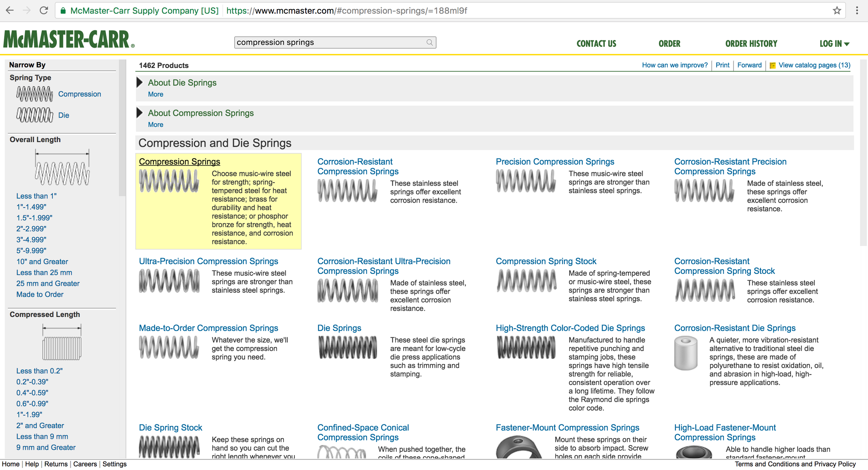Image resolution: width=868 pixels, height=470 pixels.
Task: Click the catalog pages icon
Action: (773, 65)
